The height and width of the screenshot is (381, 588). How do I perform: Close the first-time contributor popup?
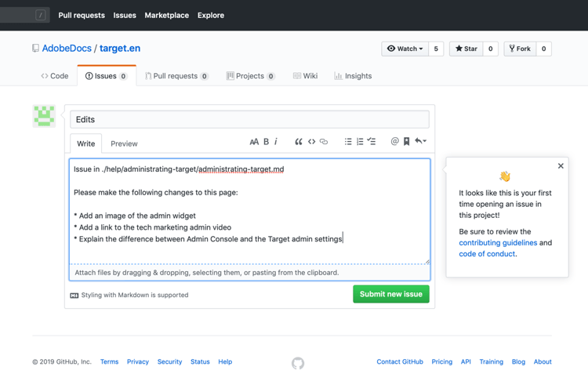561,165
